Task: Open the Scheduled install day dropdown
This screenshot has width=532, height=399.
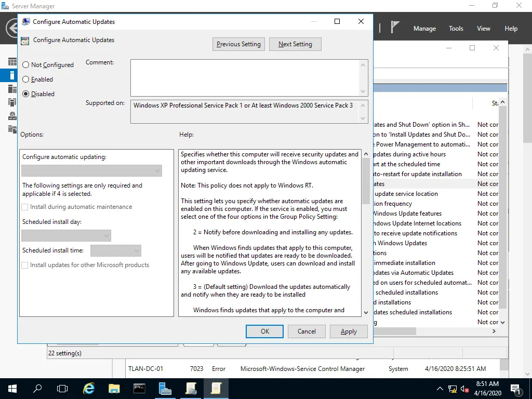Action: click(x=66, y=235)
